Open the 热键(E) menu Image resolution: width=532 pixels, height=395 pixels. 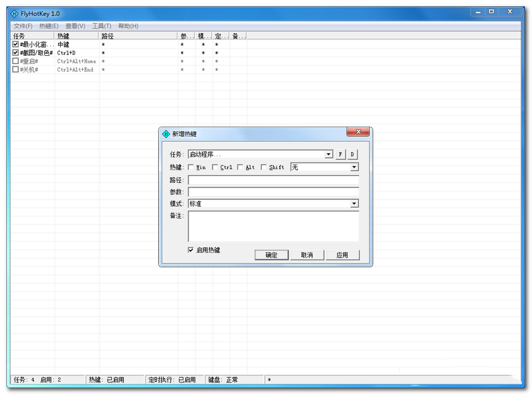point(49,26)
